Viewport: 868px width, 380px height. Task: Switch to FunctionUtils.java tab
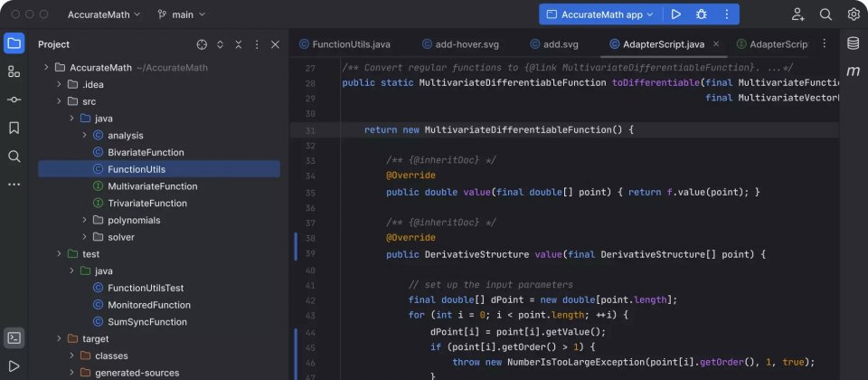344,44
